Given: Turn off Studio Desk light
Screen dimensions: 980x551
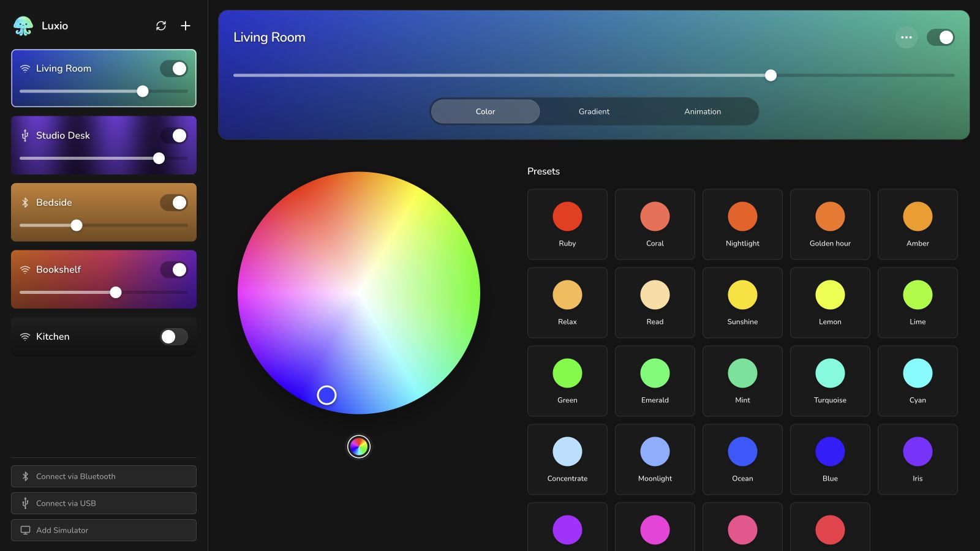Looking at the screenshot, I should (x=174, y=135).
